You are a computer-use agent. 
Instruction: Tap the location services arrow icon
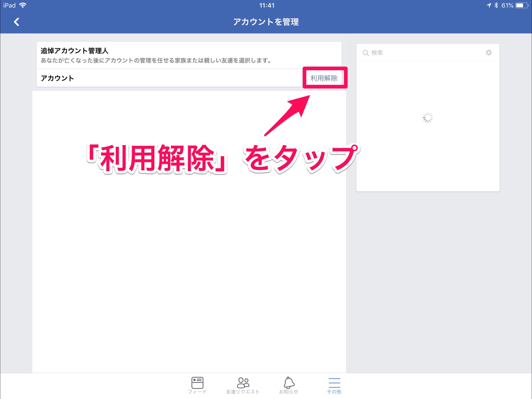click(489, 5)
